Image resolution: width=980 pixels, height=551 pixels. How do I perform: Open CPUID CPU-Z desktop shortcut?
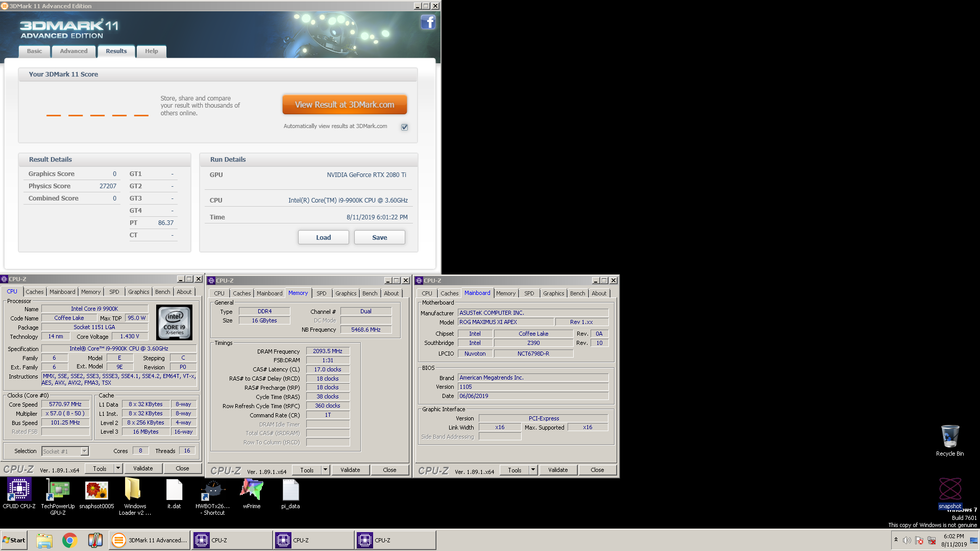click(19, 493)
